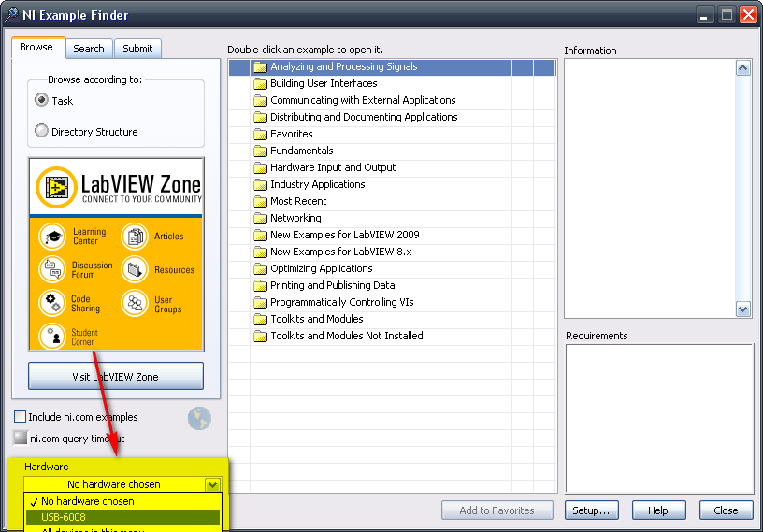Screen dimensions: 763x532
Task: Select the Industry Applications row text
Action: 317,184
